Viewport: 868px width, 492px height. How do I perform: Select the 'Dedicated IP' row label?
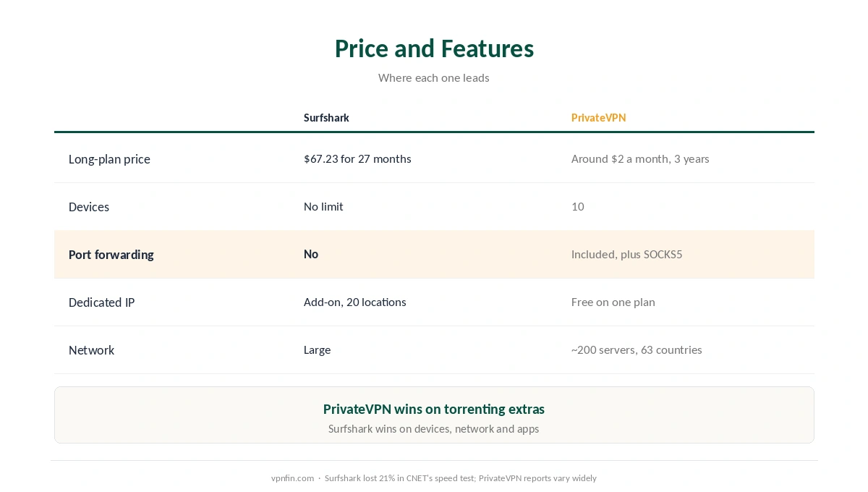point(101,302)
